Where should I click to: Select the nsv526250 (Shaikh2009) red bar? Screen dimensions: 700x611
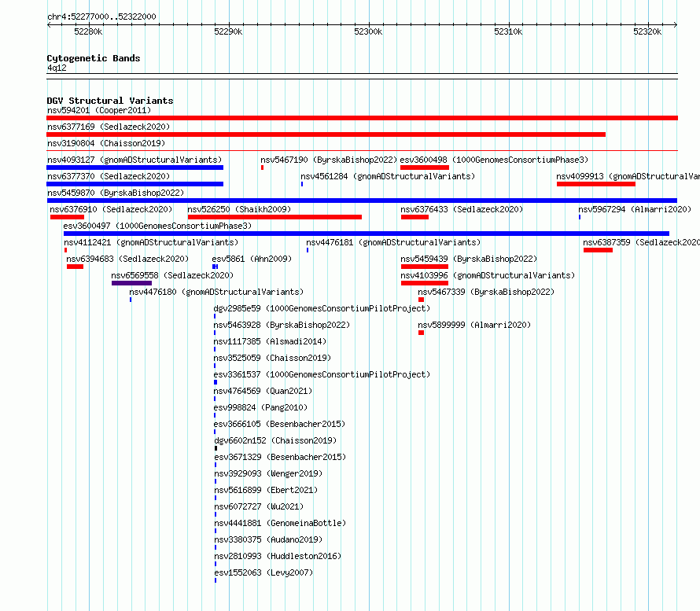coord(275,217)
